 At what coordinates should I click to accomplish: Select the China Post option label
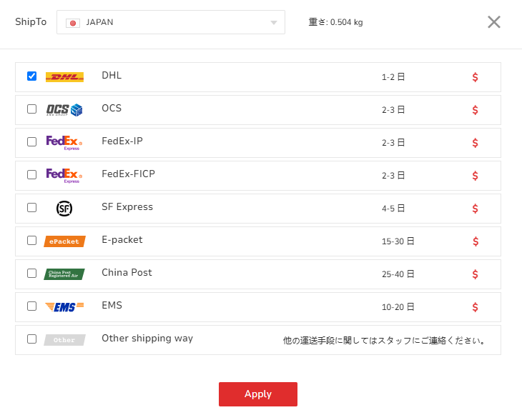point(127,273)
